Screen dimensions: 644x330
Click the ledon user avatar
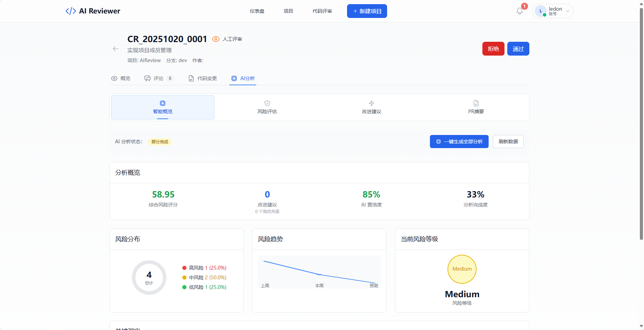(x=541, y=11)
